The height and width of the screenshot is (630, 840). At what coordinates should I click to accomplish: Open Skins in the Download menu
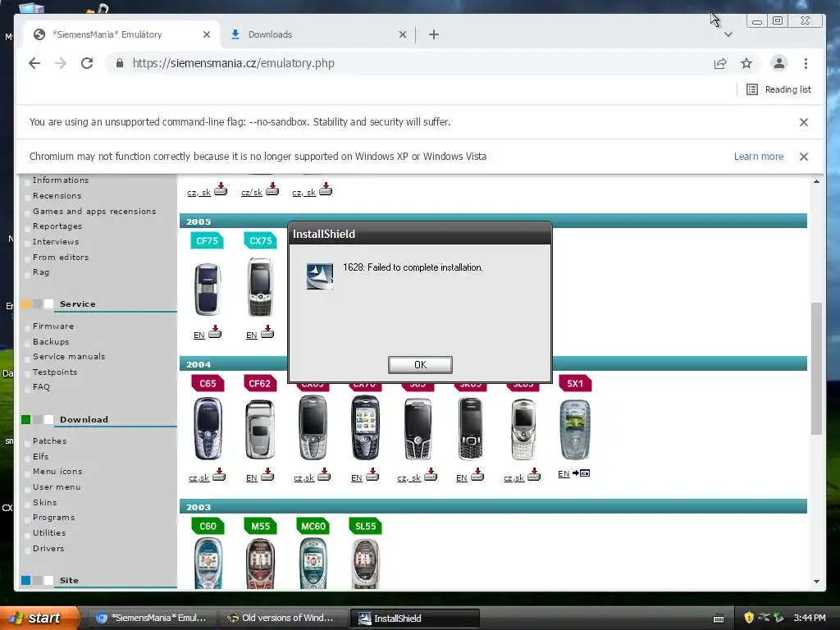(44, 503)
